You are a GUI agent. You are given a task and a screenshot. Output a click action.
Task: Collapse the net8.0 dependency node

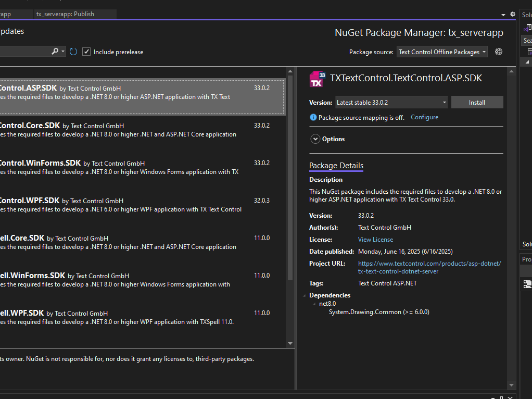click(314, 304)
